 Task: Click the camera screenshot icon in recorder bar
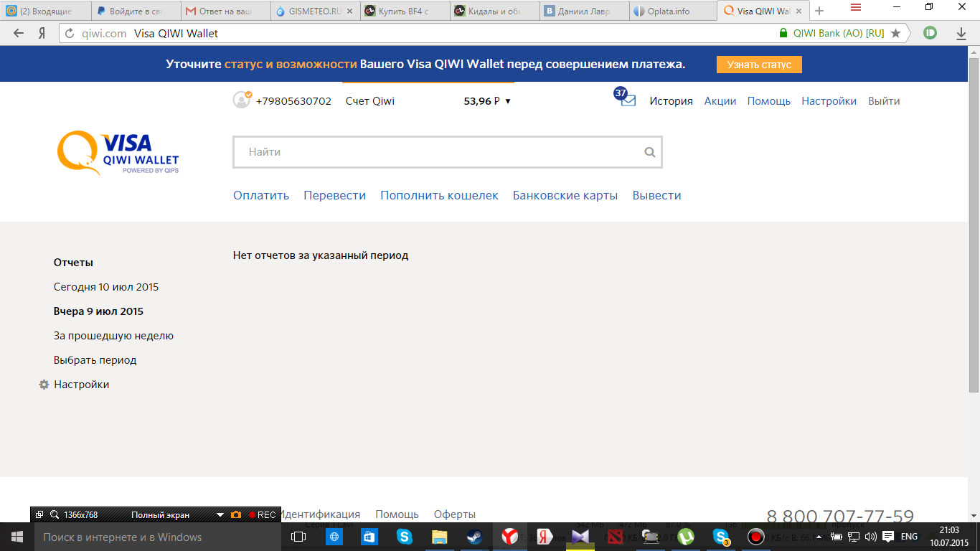(236, 514)
